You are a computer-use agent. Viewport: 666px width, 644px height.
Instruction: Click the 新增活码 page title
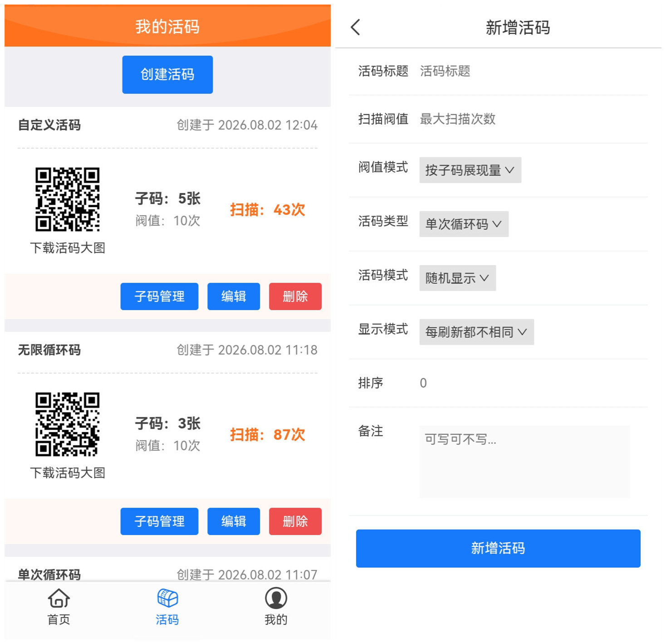tap(518, 28)
